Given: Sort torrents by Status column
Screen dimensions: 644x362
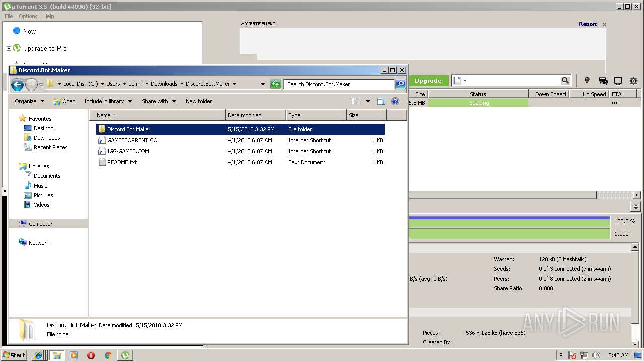Looking at the screenshot, I should pos(478,94).
